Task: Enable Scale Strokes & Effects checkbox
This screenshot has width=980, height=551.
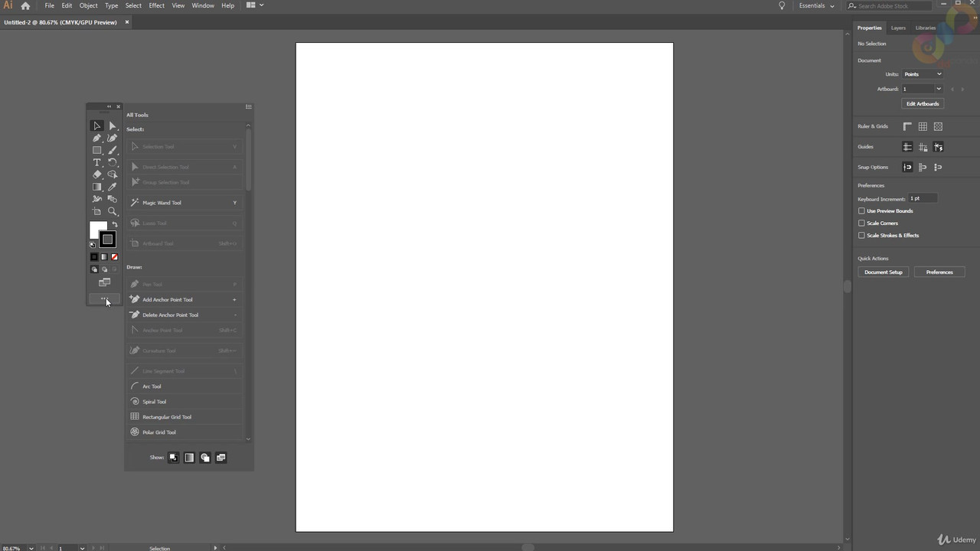Action: (x=861, y=236)
